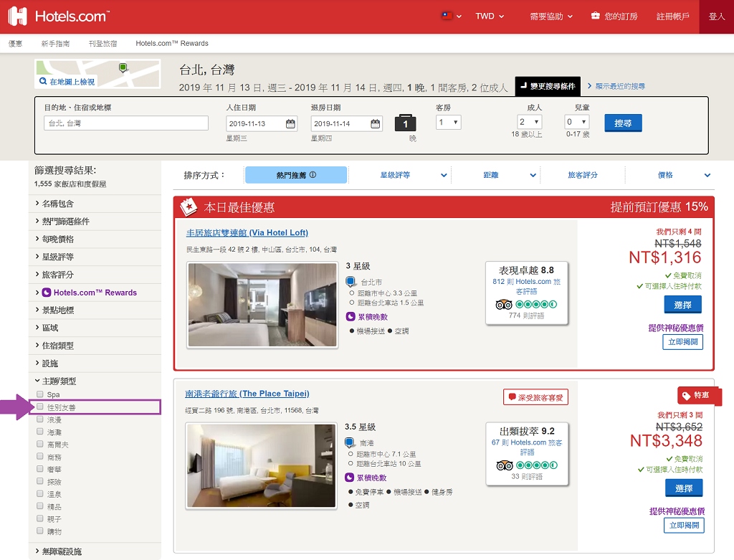Click the 註冊帳戶 link
This screenshot has width=734, height=560.
click(x=672, y=16)
